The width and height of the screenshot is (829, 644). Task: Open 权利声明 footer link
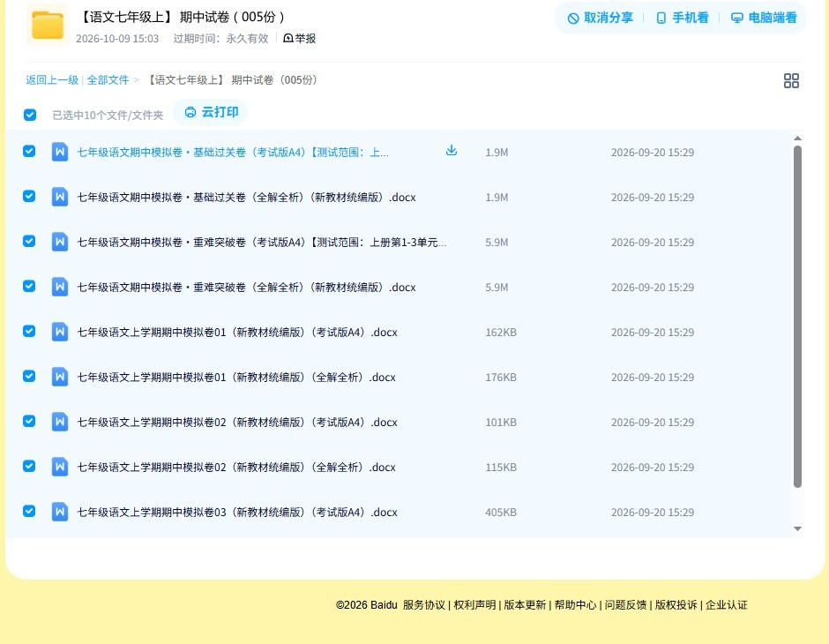coord(474,605)
